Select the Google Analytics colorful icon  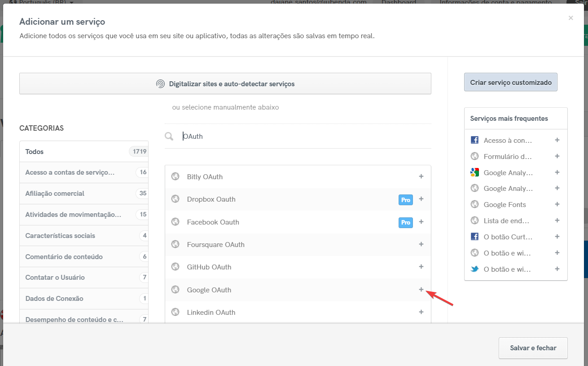(x=474, y=172)
